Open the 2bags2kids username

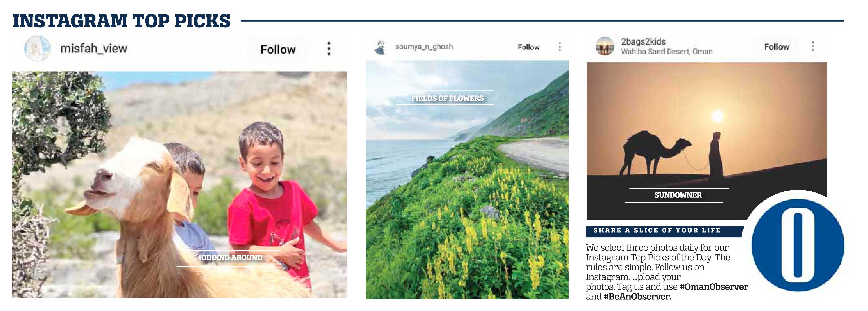(x=643, y=41)
